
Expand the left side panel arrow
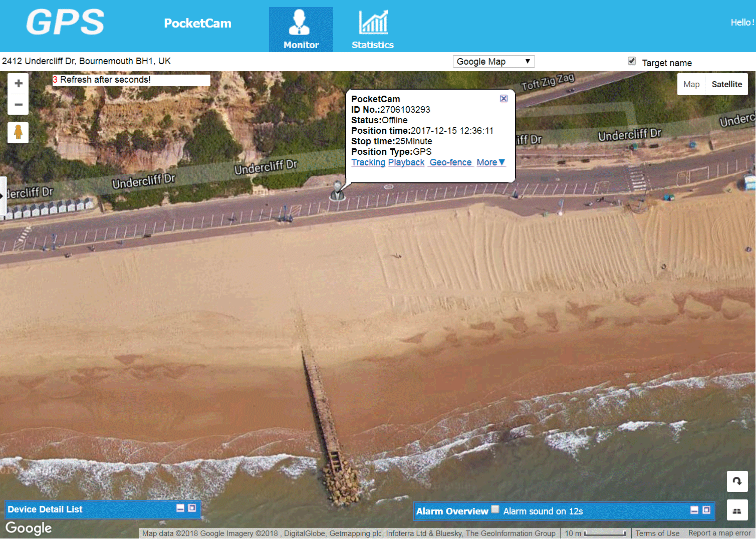click(2, 196)
